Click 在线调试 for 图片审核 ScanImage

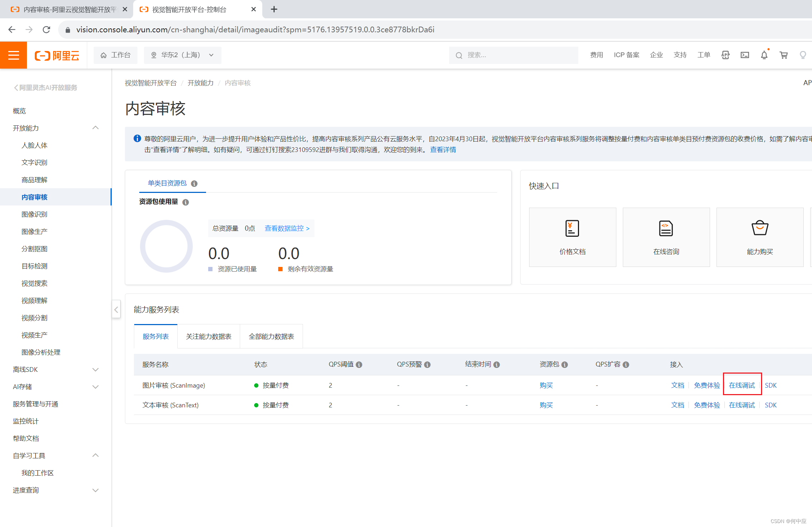(742, 385)
